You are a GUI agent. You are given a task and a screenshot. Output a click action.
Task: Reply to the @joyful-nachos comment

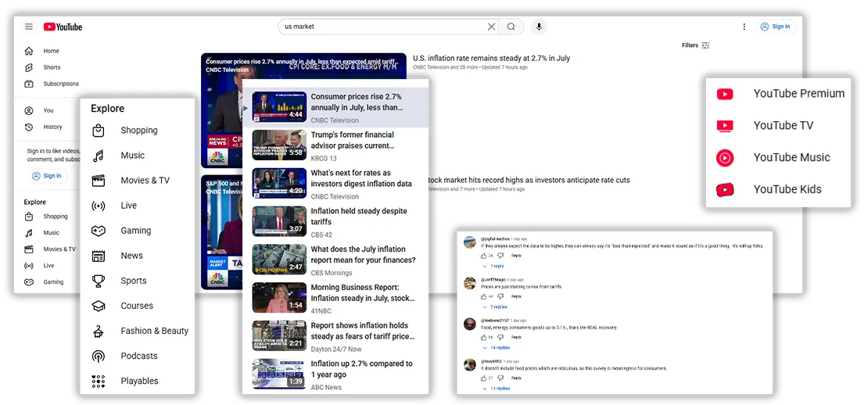click(x=516, y=256)
